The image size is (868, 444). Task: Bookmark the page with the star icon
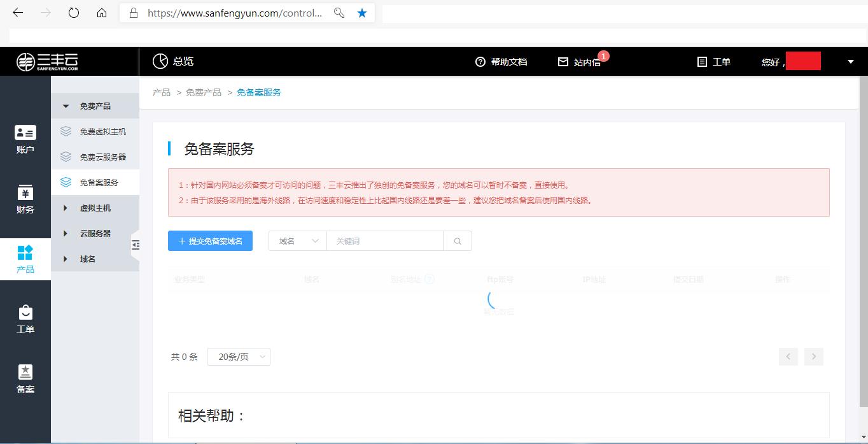[x=362, y=12]
